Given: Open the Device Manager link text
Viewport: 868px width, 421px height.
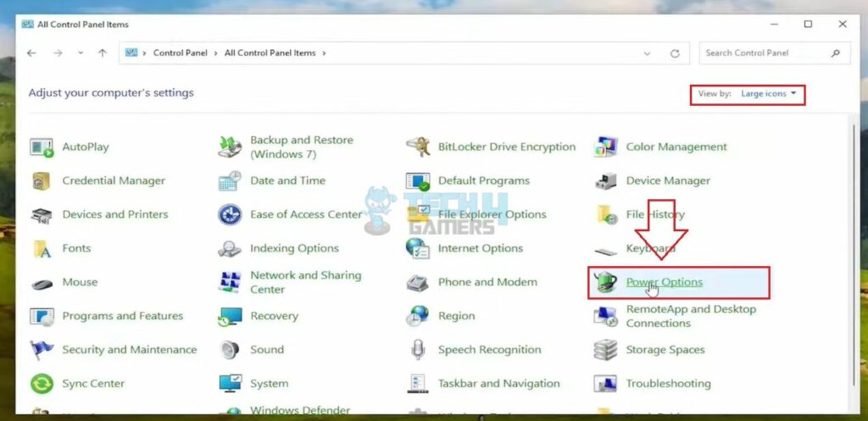Looking at the screenshot, I should pos(668,181).
